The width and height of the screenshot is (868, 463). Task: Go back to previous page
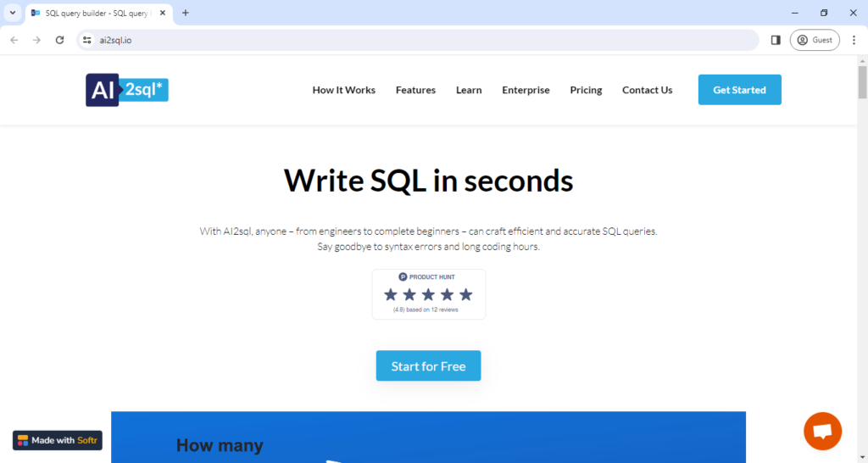click(x=14, y=40)
